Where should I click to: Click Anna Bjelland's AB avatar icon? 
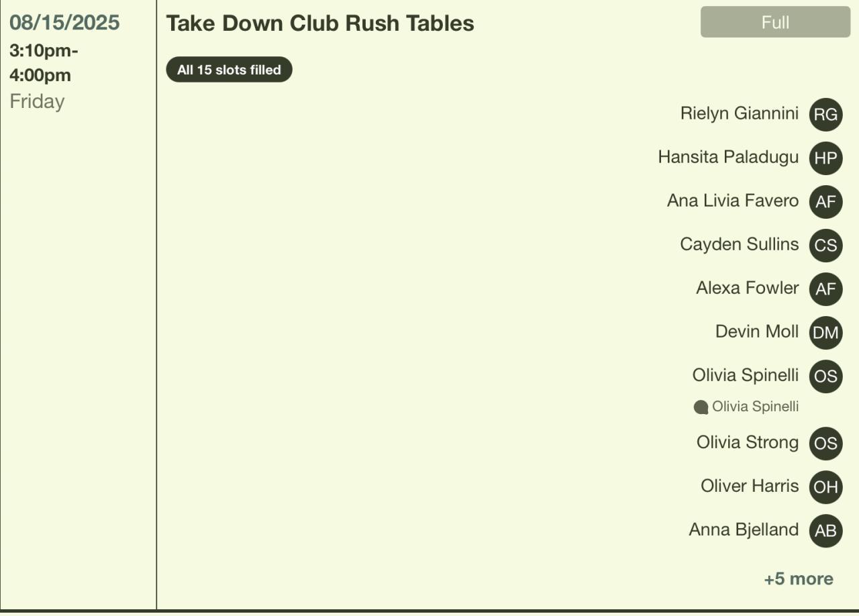click(x=825, y=531)
